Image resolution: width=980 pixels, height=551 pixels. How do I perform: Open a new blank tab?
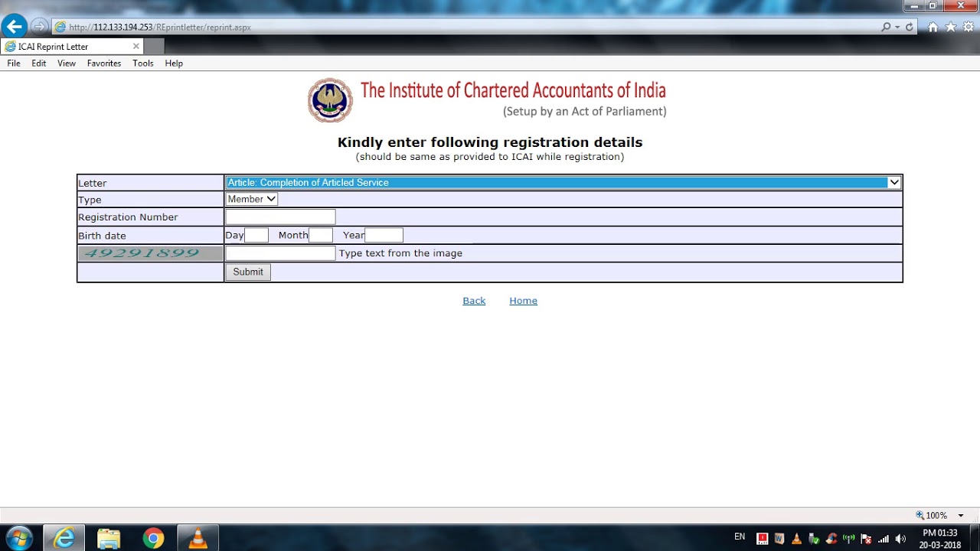coord(154,47)
